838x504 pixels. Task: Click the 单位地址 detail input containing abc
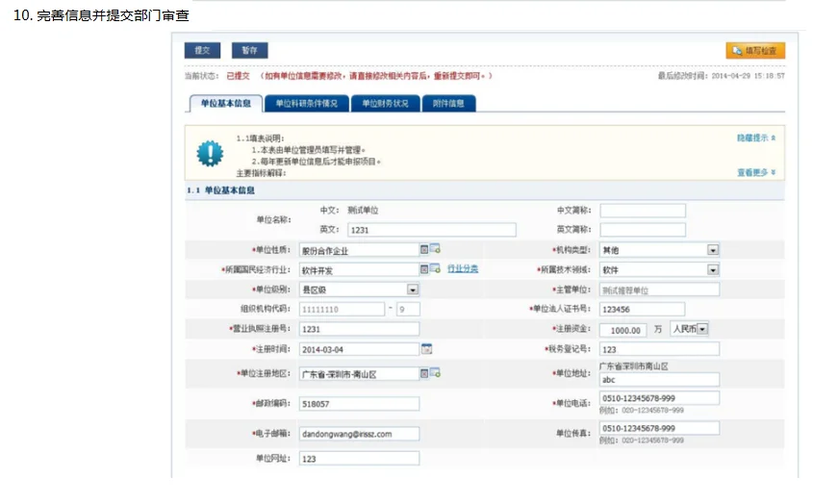(x=659, y=380)
